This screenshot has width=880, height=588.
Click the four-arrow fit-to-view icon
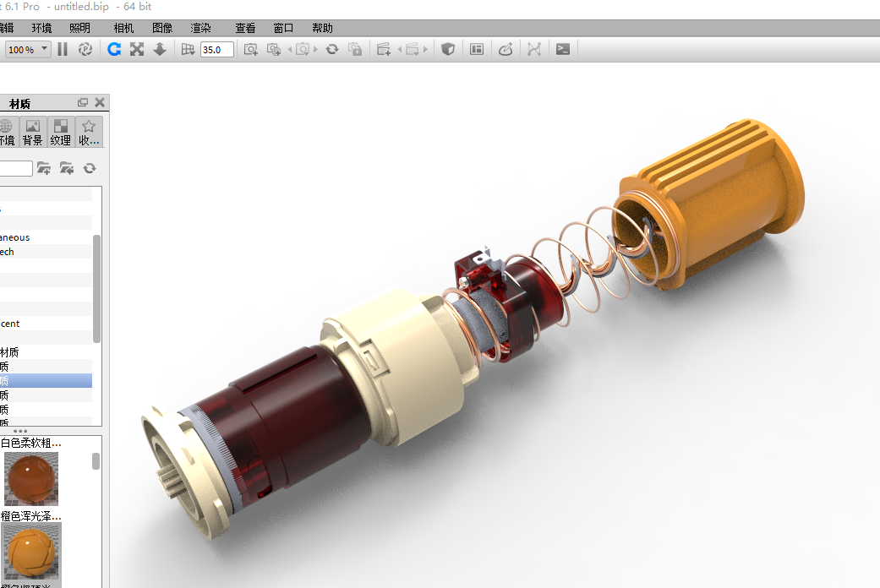coord(137,49)
